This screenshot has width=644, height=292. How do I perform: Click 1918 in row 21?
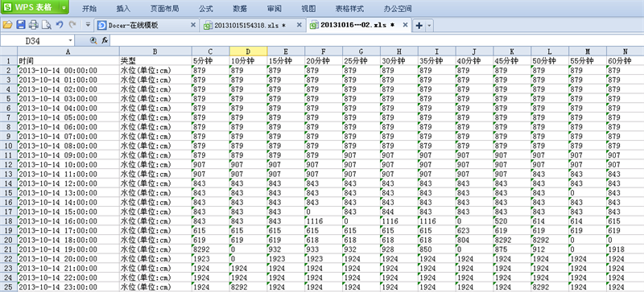[x=625, y=249]
